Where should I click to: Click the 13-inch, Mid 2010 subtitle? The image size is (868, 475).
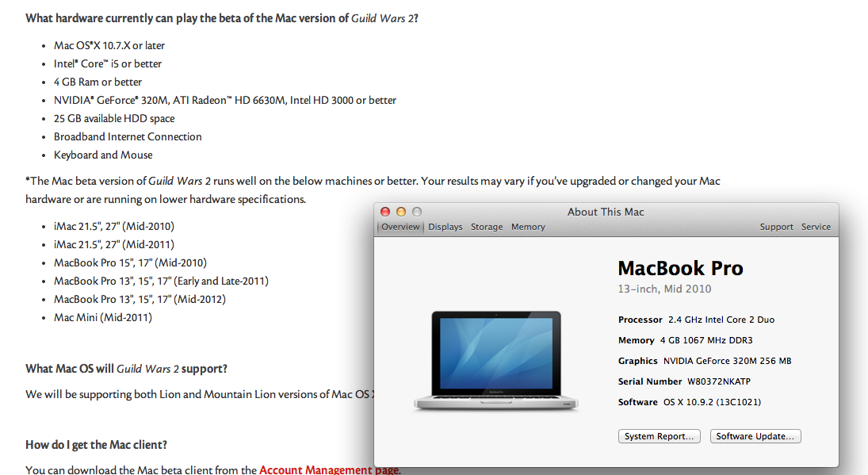coord(664,289)
